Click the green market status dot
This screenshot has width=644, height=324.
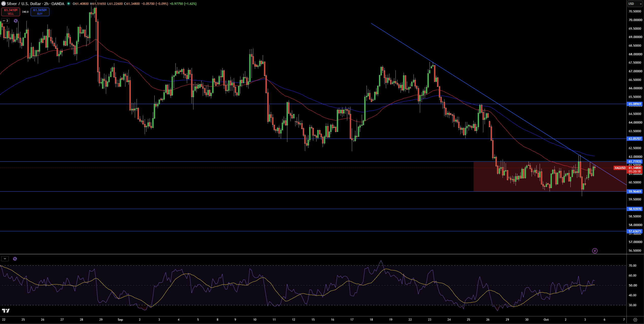pos(69,4)
